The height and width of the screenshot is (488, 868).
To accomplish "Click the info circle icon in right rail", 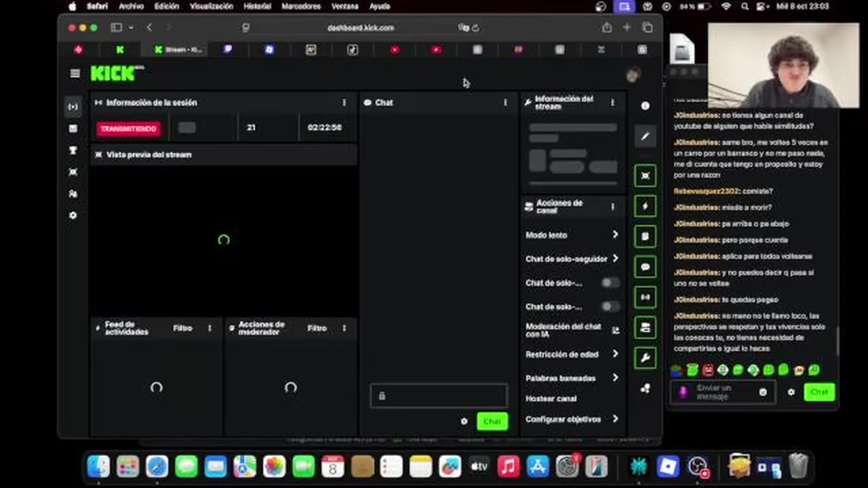I will pos(645,106).
